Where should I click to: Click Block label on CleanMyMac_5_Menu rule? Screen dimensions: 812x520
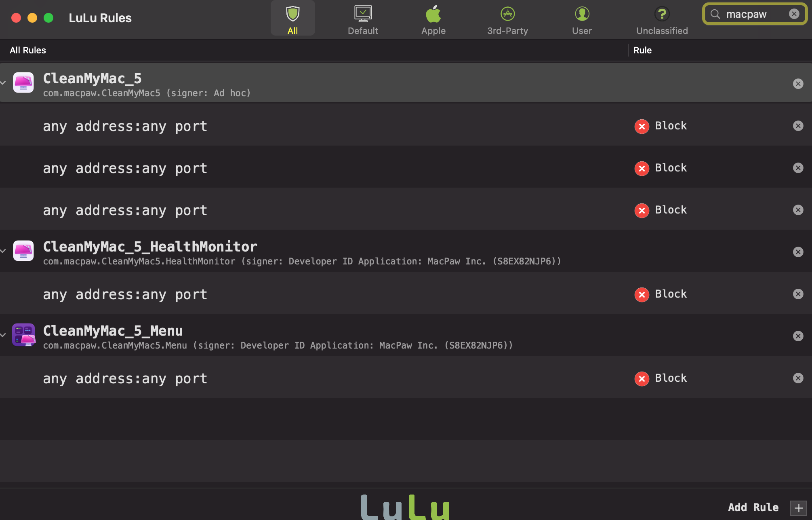671,378
